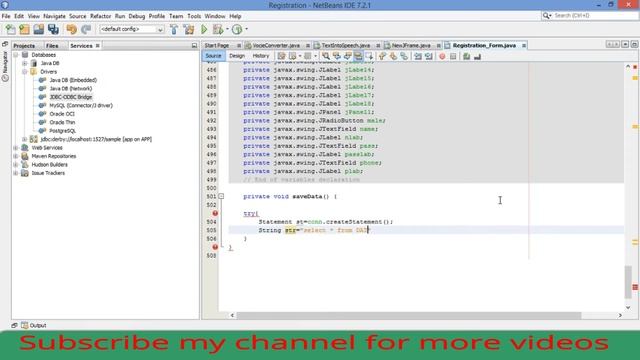Click the red Start Macro Recording icon
This screenshot has height=360, width=640.
coord(442,56)
